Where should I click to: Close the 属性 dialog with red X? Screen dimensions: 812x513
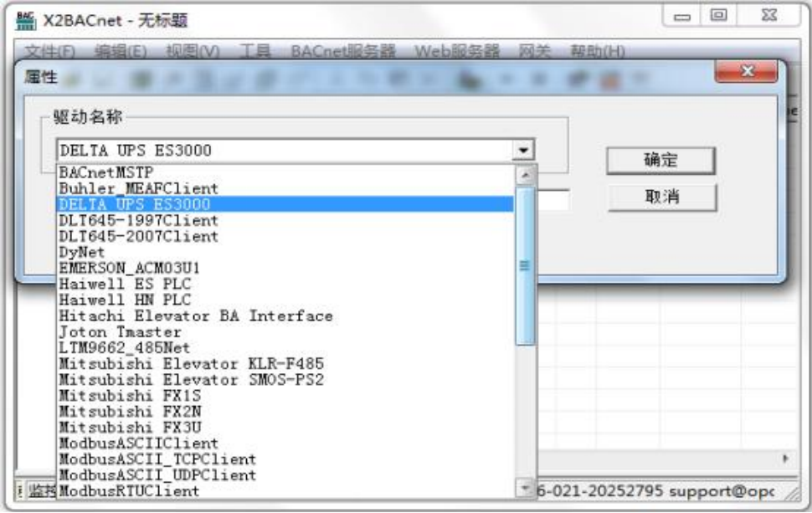pos(746,71)
